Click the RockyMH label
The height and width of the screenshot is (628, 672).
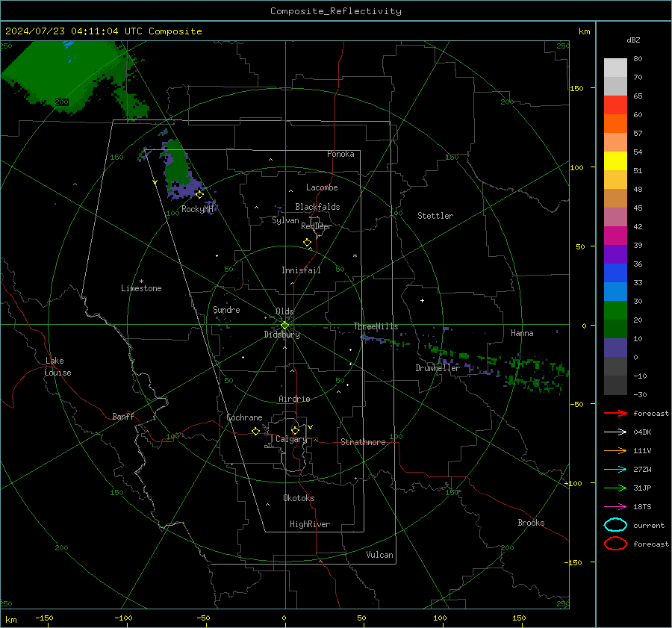coord(197,209)
